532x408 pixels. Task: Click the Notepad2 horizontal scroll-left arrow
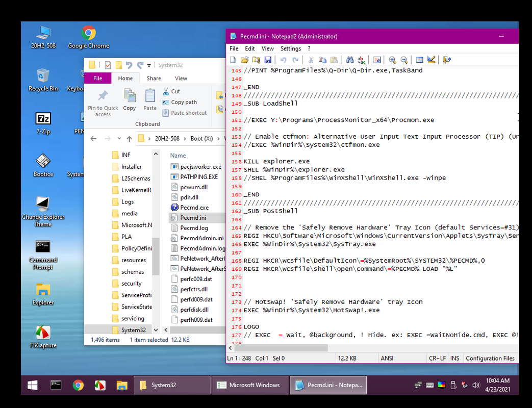231,348
